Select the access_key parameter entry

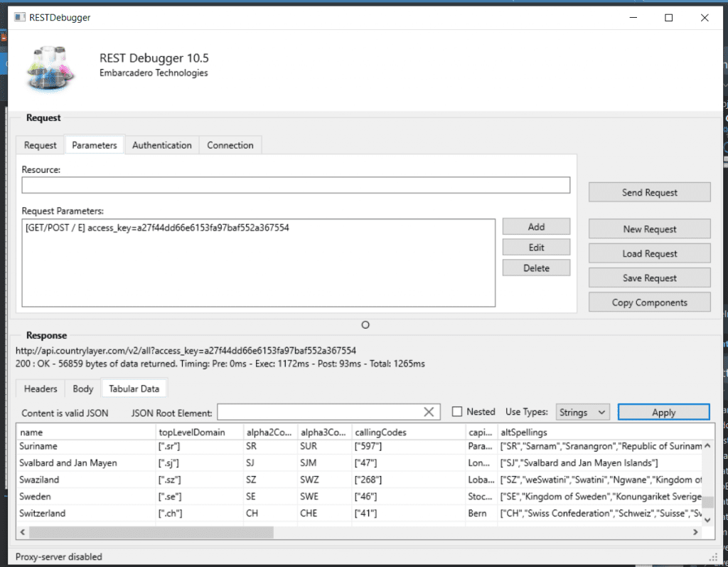tap(157, 228)
